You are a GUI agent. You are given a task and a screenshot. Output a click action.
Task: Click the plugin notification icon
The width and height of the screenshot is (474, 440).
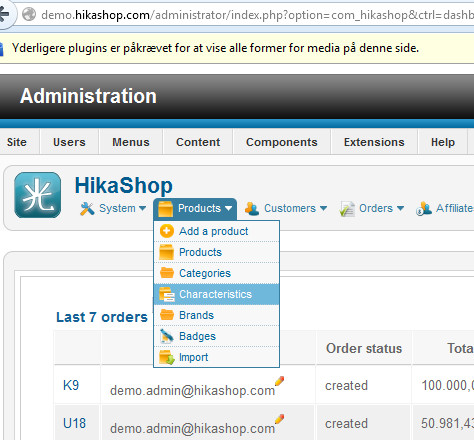pyautogui.click(x=1, y=49)
